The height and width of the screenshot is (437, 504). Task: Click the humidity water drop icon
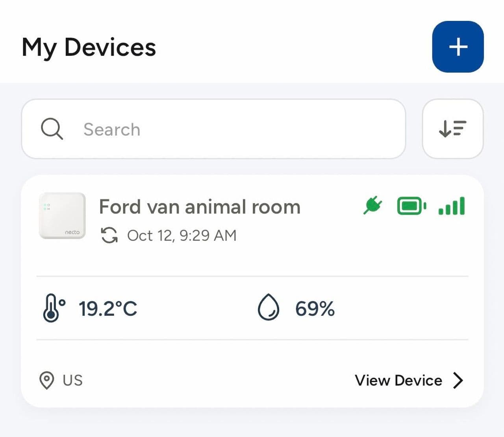[x=269, y=307]
